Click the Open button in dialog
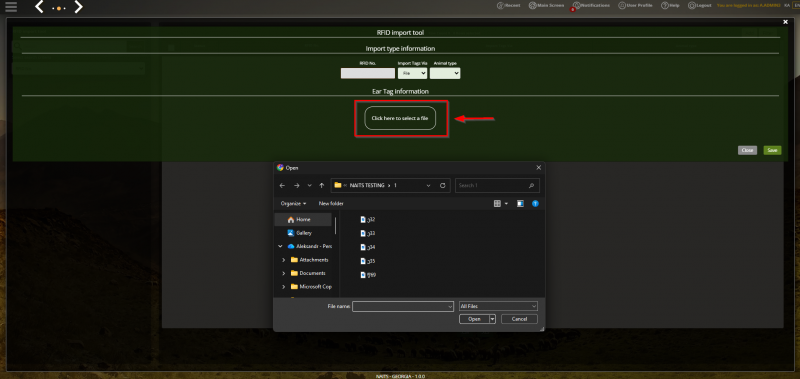The image size is (800, 379). (474, 319)
